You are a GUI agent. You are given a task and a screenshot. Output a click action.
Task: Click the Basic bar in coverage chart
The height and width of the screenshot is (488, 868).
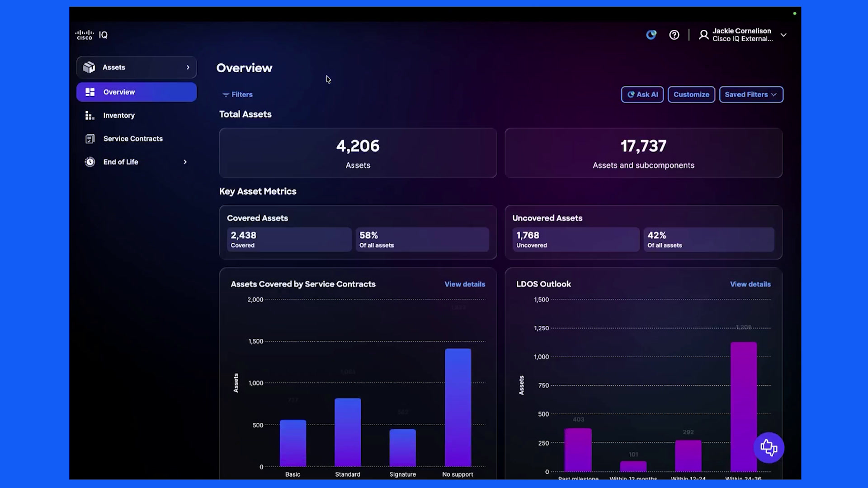pyautogui.click(x=293, y=443)
